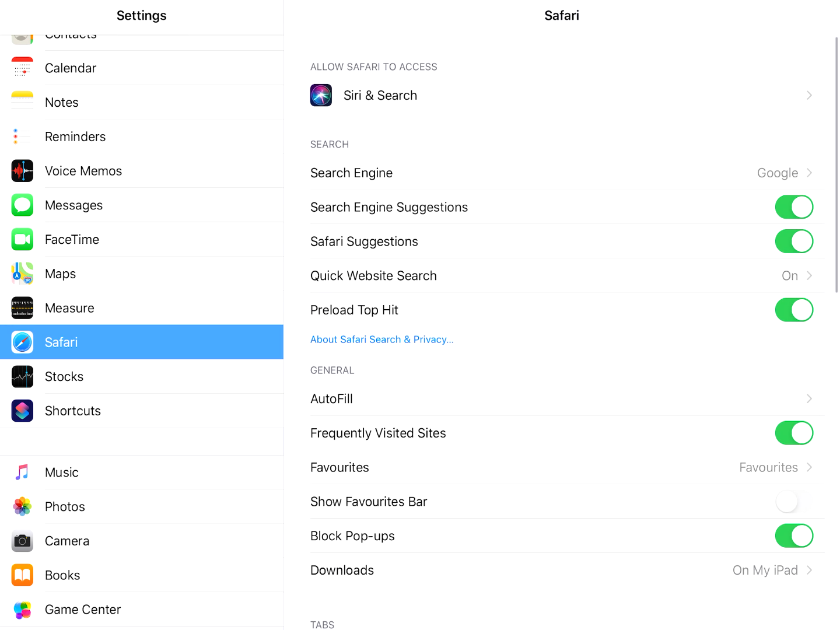Expand the AutoFill row chevron

tap(809, 399)
